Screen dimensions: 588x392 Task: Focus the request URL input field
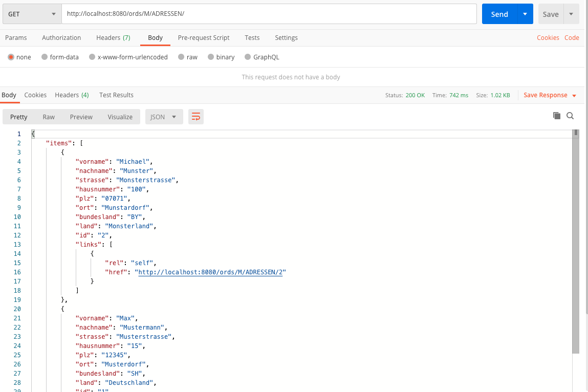pos(269,14)
